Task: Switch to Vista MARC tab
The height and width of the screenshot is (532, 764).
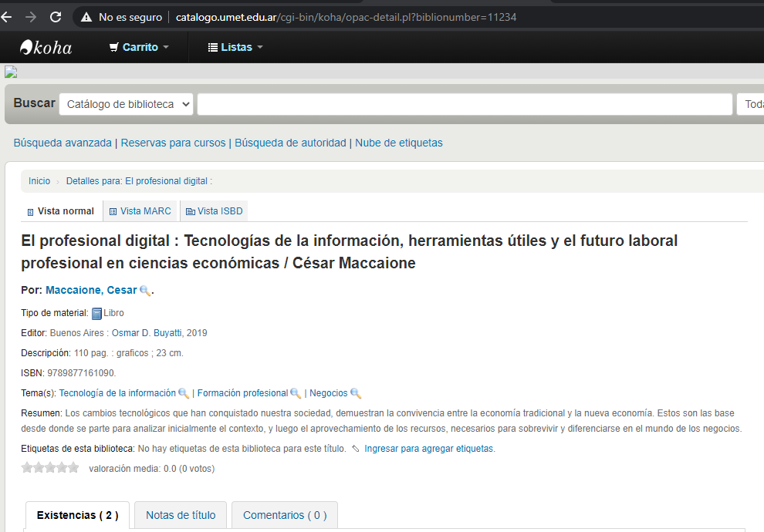Action: [140, 211]
